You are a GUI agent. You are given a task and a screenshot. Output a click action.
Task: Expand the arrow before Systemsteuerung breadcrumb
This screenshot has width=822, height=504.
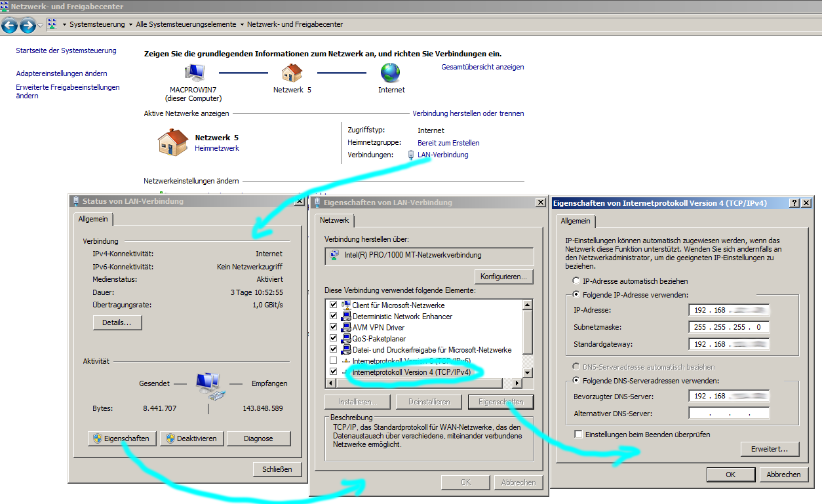coord(64,24)
